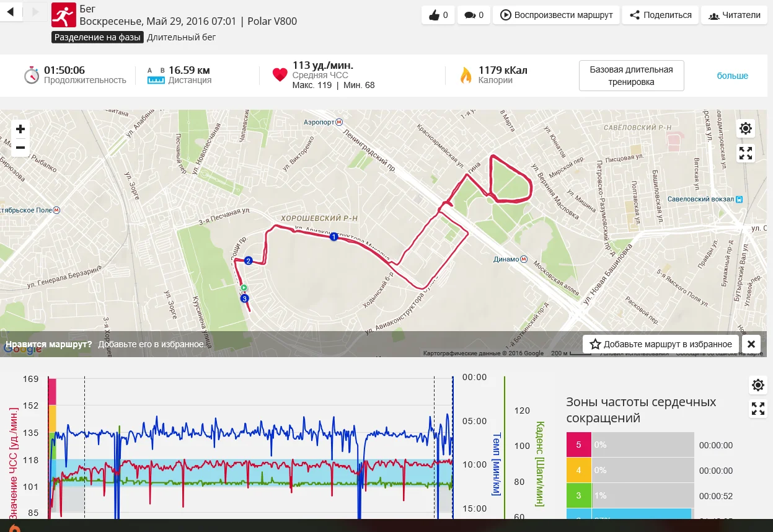Go to next training with right arrow
773x532 pixels.
point(35,12)
